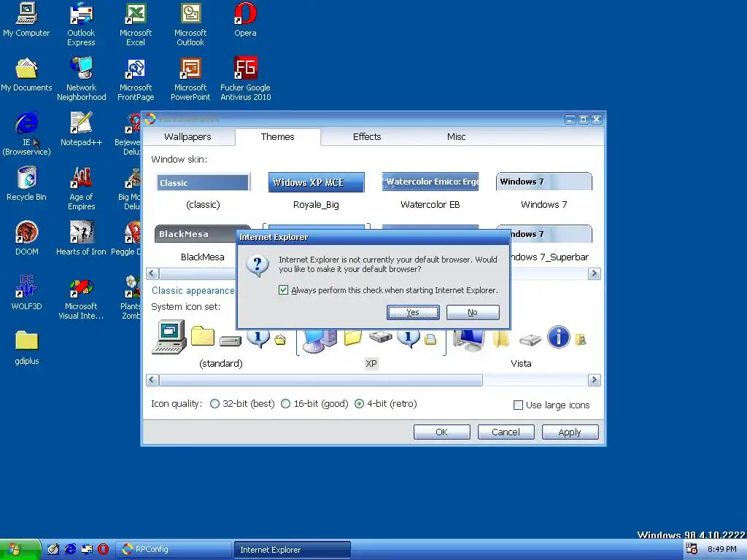Choose the (classic) window skin
Viewport: 747px width, 560px height.
pos(203,191)
